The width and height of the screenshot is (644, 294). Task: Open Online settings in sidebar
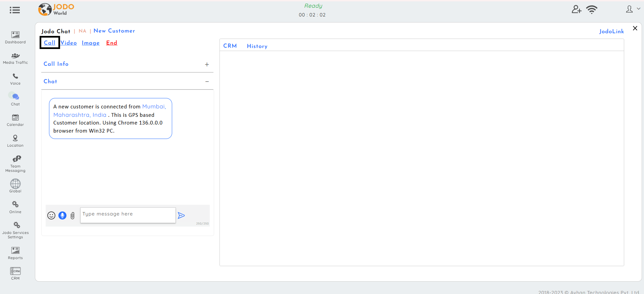15,208
